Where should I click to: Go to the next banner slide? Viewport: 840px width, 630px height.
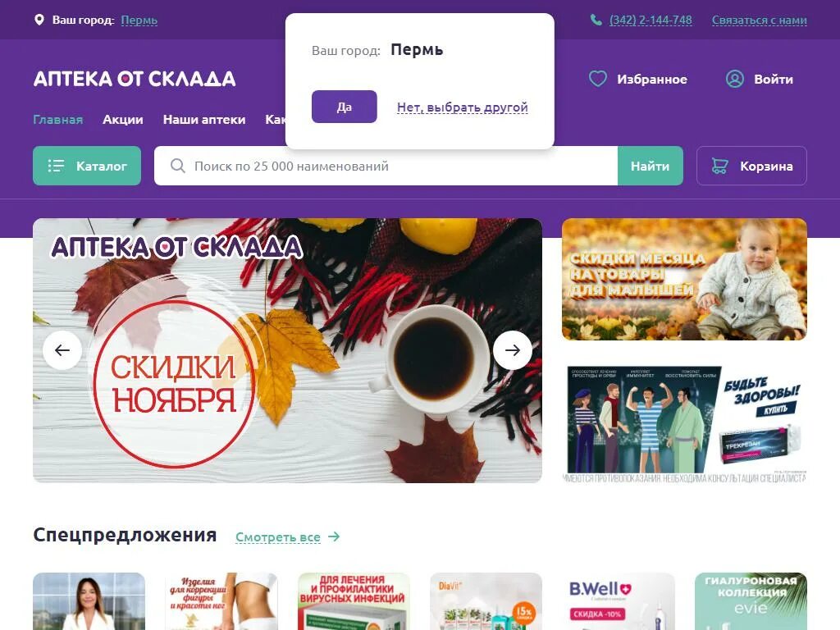pyautogui.click(x=513, y=350)
